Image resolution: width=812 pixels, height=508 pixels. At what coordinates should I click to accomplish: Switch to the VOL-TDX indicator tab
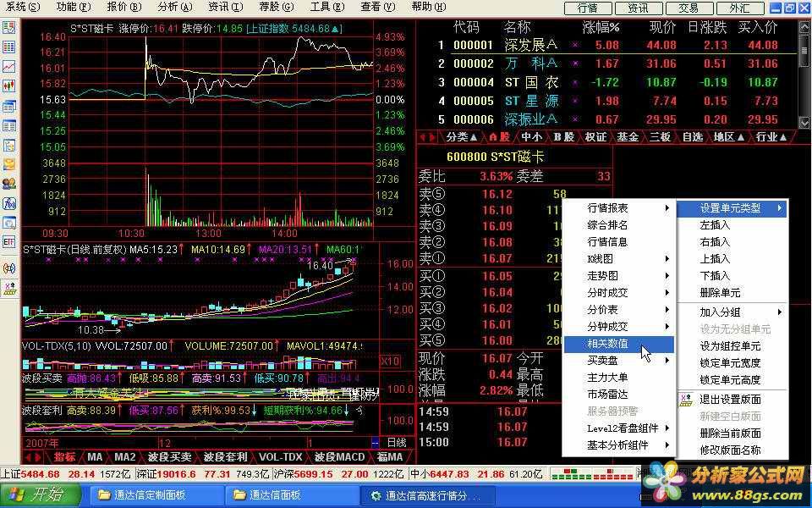pos(280,457)
